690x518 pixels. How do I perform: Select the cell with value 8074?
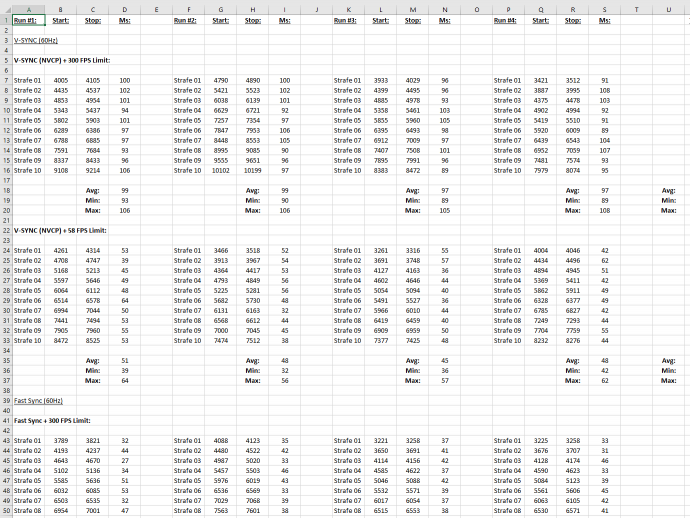(x=573, y=170)
